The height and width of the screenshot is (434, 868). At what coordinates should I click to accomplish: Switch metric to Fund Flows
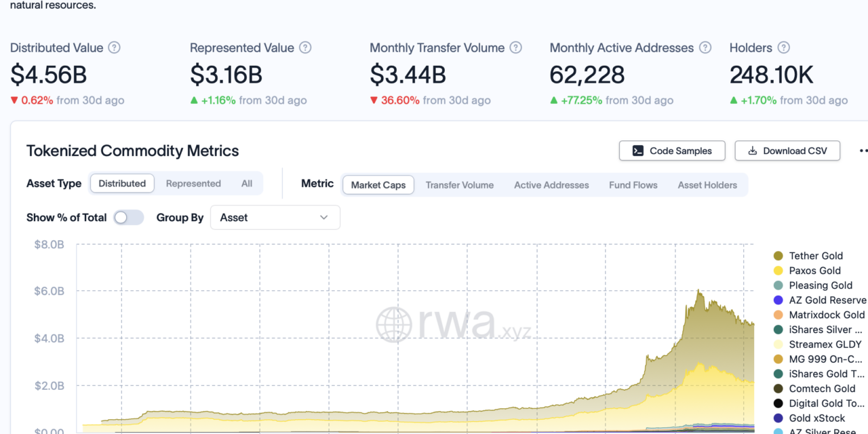tap(633, 184)
